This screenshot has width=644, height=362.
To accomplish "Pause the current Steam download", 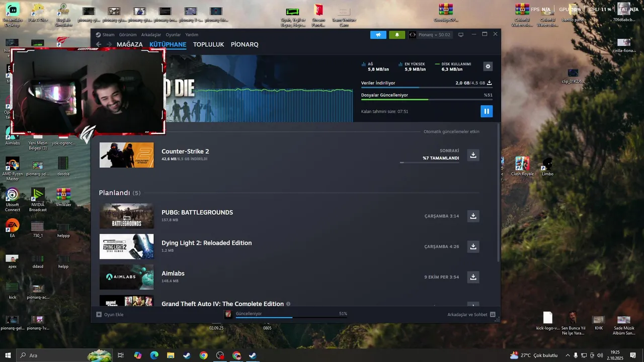I will pyautogui.click(x=486, y=111).
